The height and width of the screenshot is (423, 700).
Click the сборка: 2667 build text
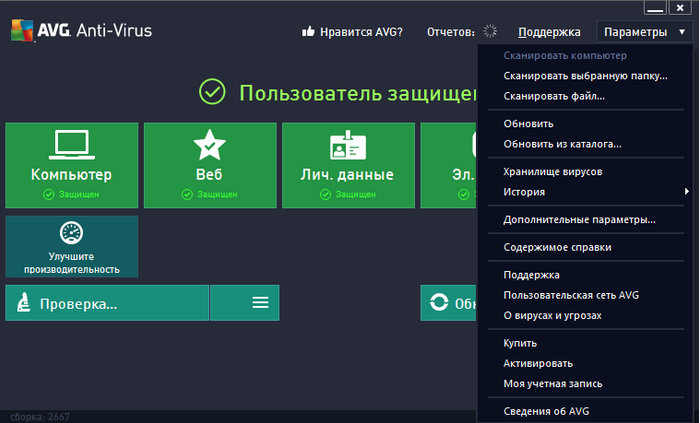[x=40, y=417]
